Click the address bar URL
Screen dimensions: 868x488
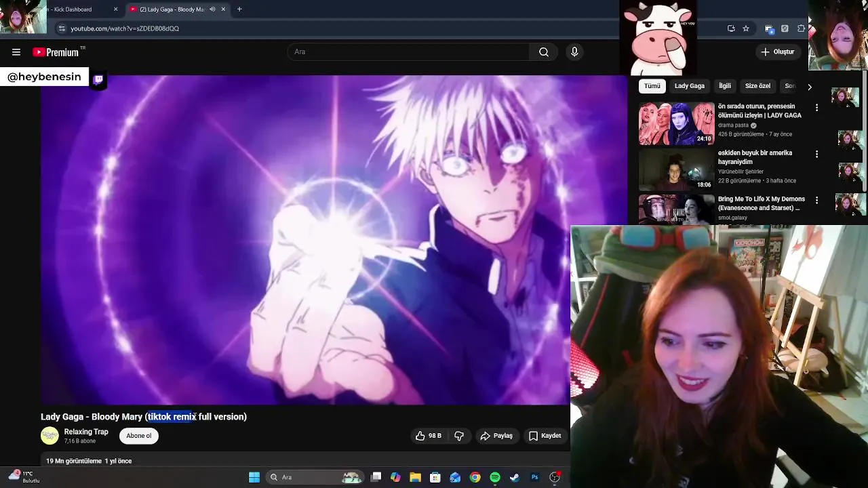125,28
